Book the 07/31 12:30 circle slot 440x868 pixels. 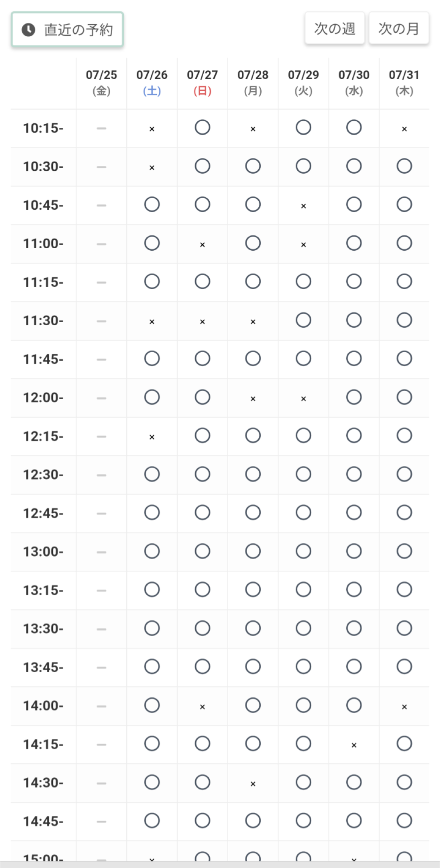404,474
